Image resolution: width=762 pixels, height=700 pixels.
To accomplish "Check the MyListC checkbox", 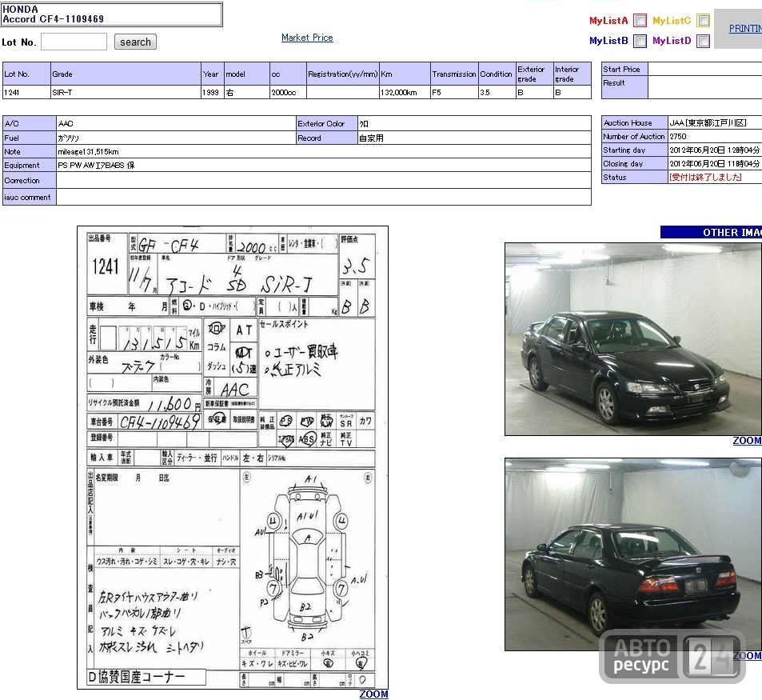I will coord(703,21).
